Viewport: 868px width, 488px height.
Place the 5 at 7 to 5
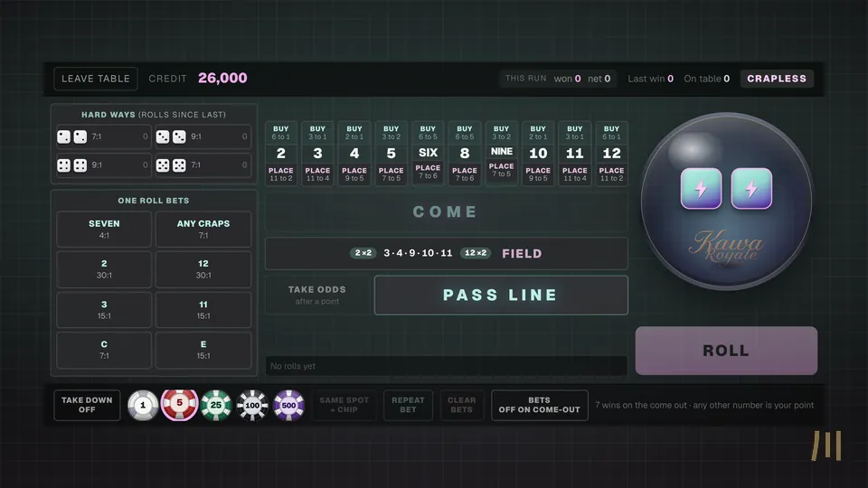[391, 174]
